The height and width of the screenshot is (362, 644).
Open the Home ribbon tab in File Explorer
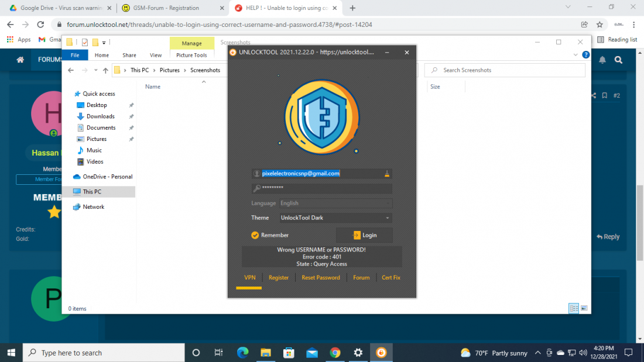(102, 55)
